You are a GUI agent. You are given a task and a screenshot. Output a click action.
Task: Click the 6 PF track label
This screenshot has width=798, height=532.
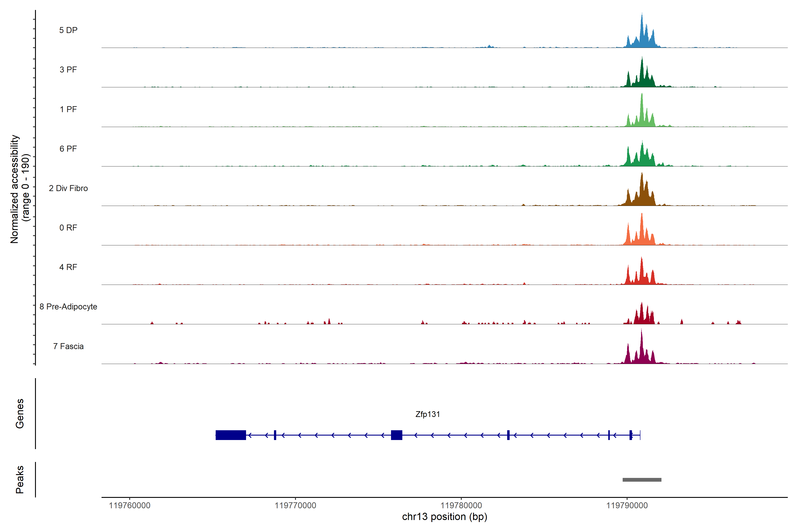[x=68, y=149]
